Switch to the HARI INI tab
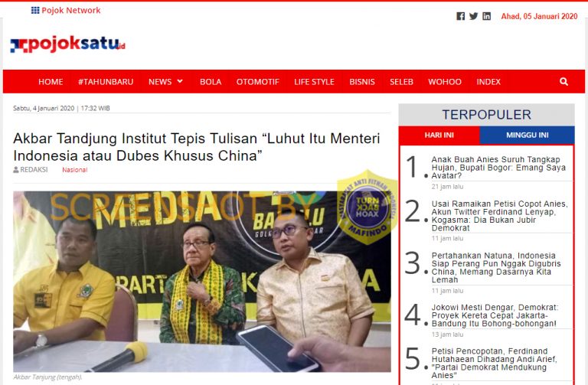Screen dimensions: 588x385 [439, 135]
